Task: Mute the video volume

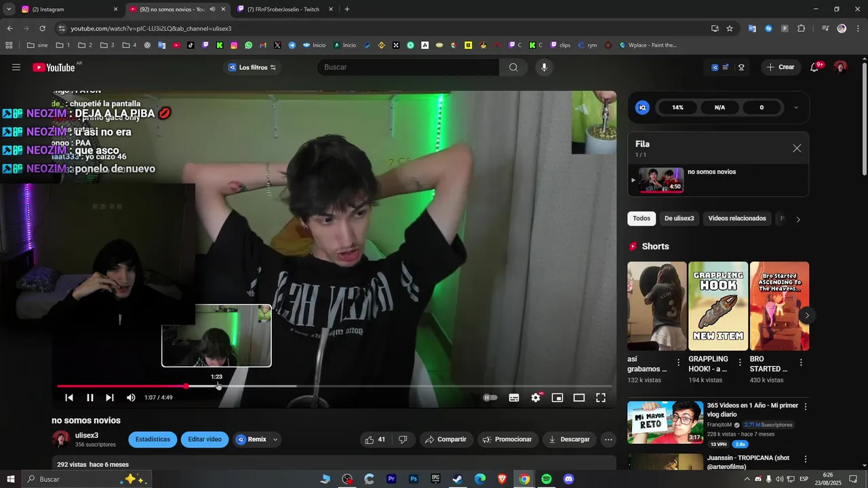Action: tap(131, 397)
